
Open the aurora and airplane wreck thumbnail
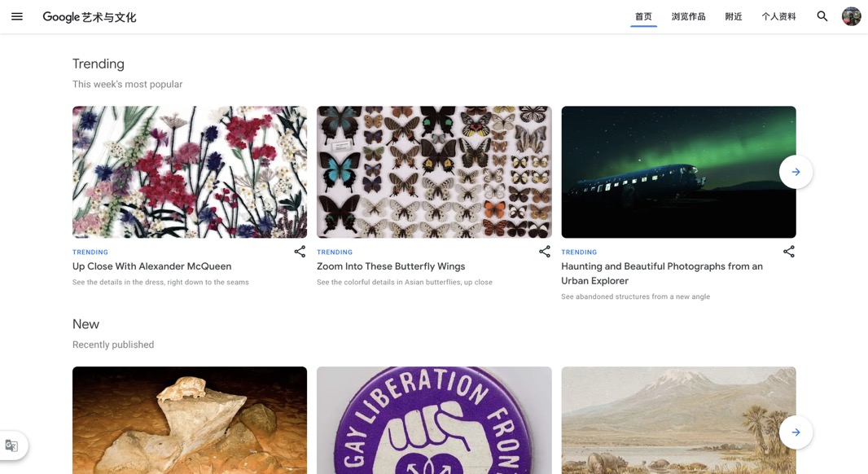678,172
